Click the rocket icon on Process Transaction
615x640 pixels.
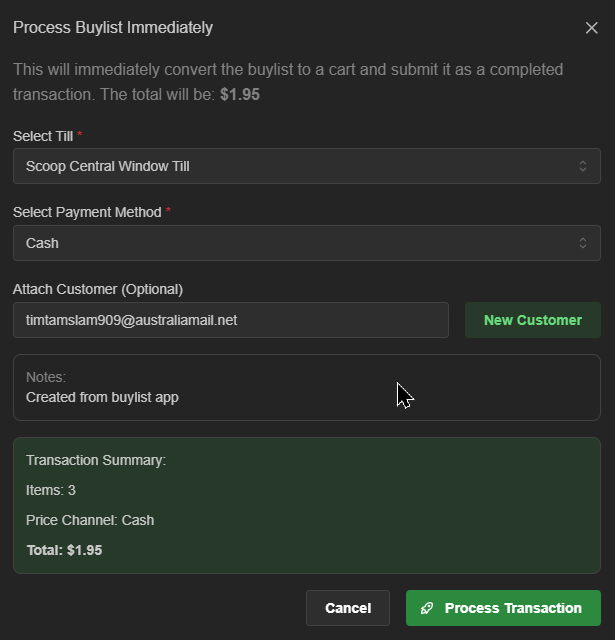(427, 608)
